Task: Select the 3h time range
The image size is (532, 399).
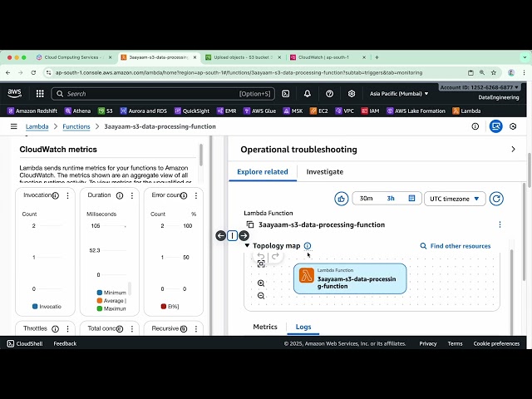Action: [x=391, y=199]
